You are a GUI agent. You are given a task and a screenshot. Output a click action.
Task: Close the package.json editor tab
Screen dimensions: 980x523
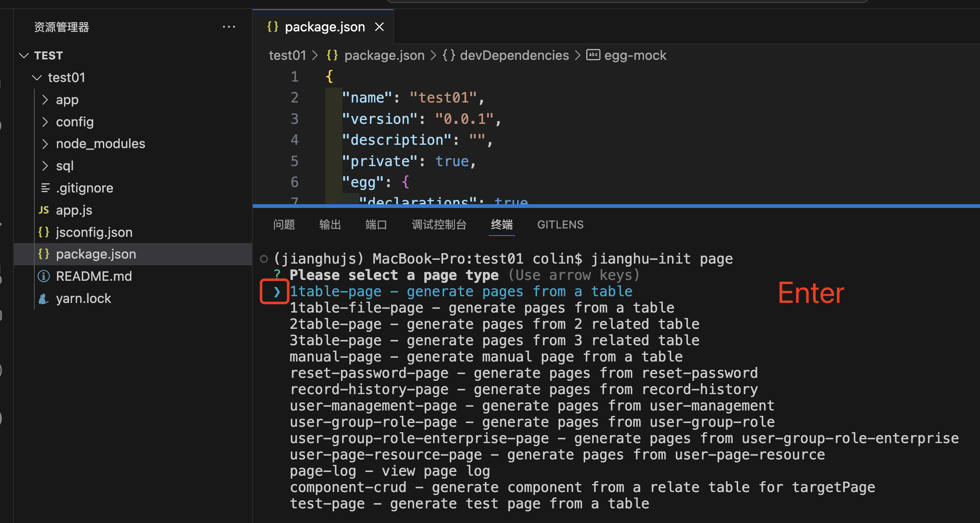click(379, 26)
